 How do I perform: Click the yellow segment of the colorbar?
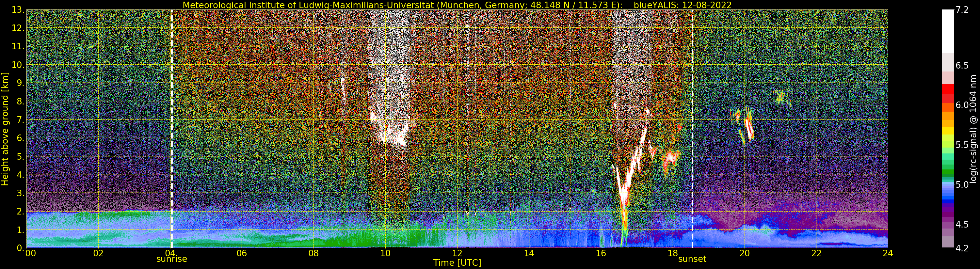pyautogui.click(x=948, y=131)
